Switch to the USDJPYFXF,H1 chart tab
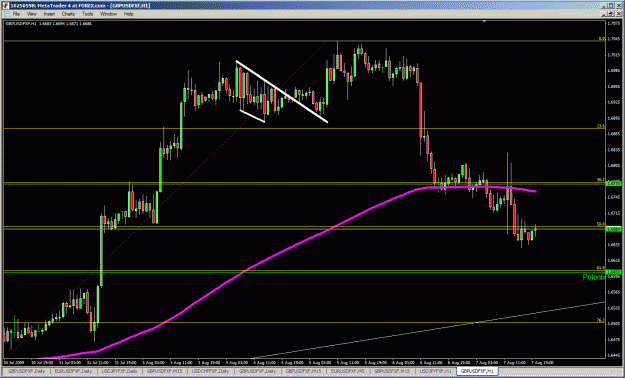Screen dimensions: 625x378 (435, 371)
